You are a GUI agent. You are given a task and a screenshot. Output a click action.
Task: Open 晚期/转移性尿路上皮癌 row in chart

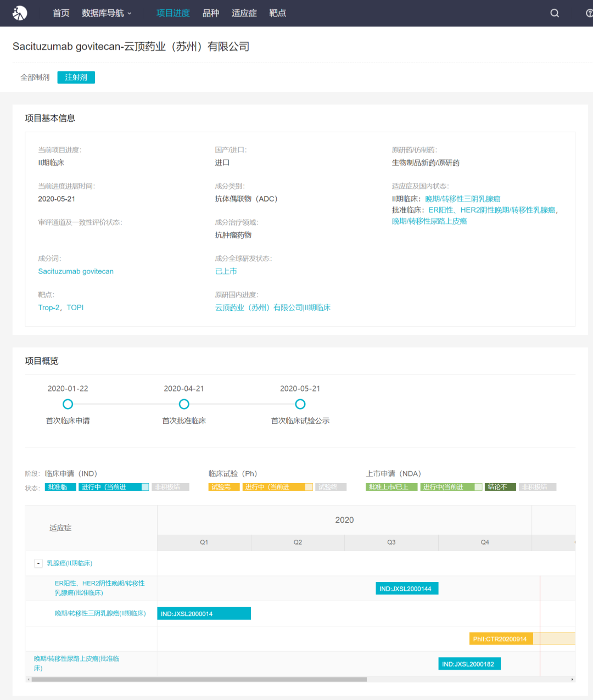[x=77, y=663]
